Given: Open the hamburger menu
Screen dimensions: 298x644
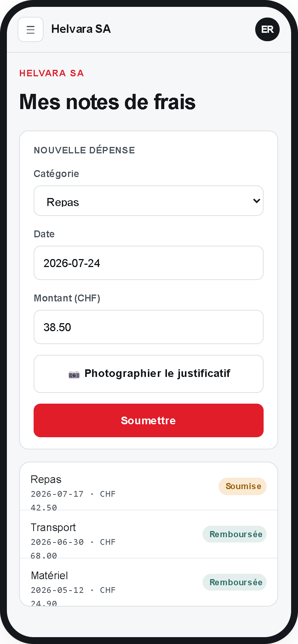Looking at the screenshot, I should click(31, 29).
